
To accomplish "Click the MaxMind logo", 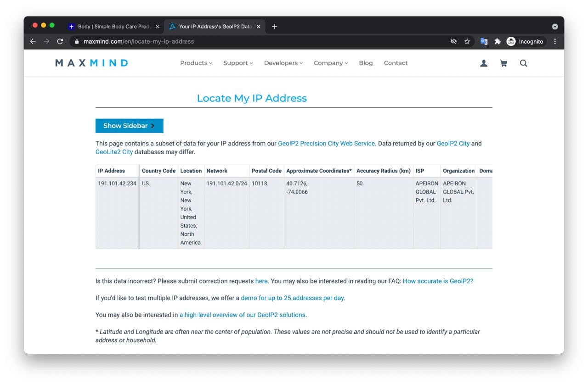I will tap(91, 63).
